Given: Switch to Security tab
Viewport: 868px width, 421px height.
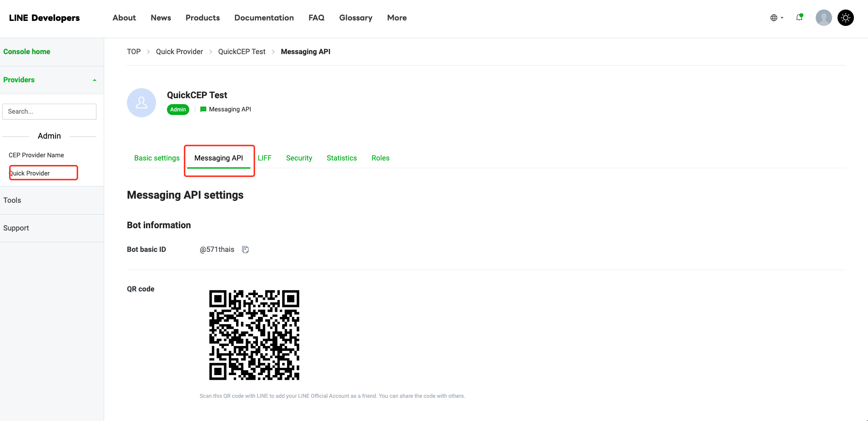Looking at the screenshot, I should click(299, 158).
